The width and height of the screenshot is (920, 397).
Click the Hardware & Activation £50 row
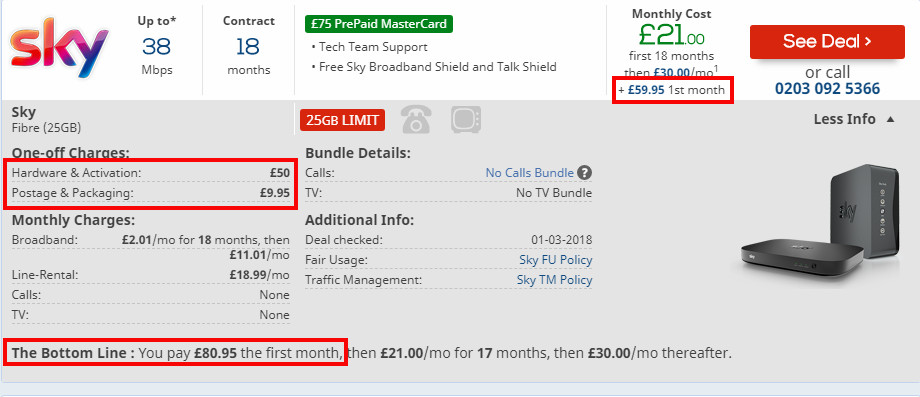(x=151, y=173)
